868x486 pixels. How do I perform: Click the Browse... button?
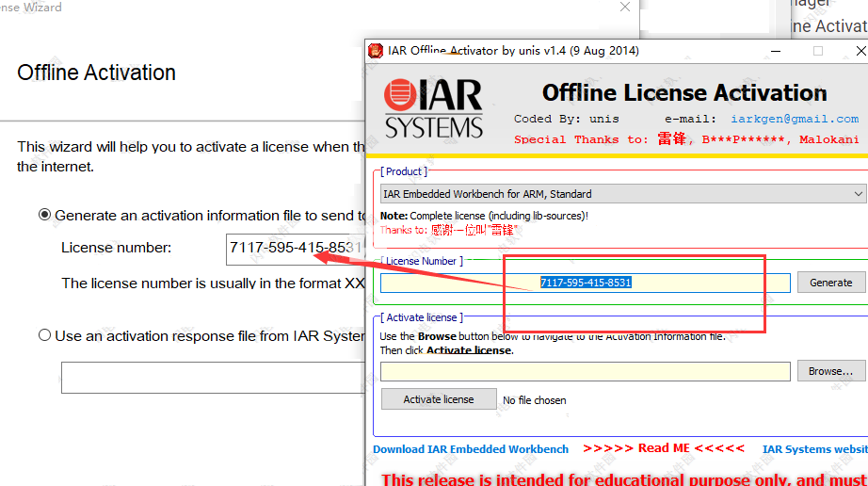(x=831, y=371)
